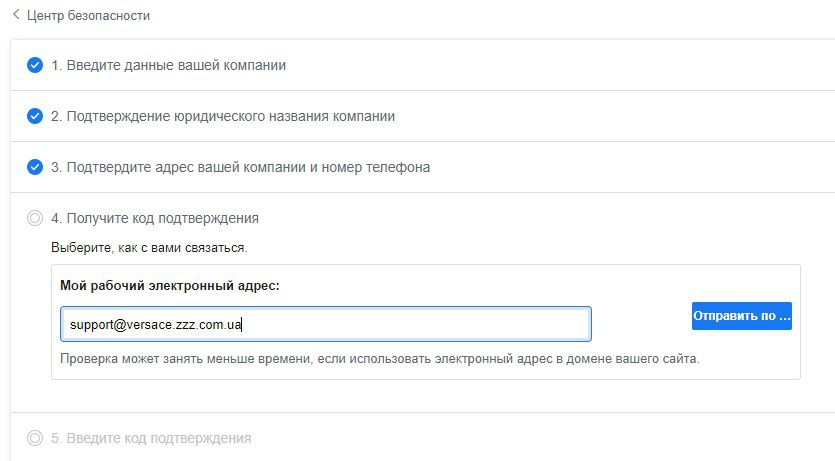Open the Получите код подтверждения step heading
Screen dimensions: 835x461
155,218
